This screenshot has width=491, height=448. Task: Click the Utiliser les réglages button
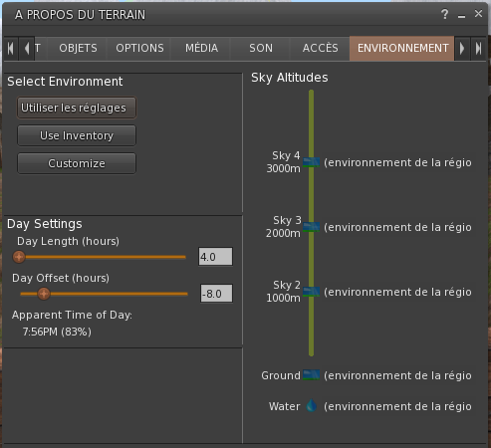[77, 108]
